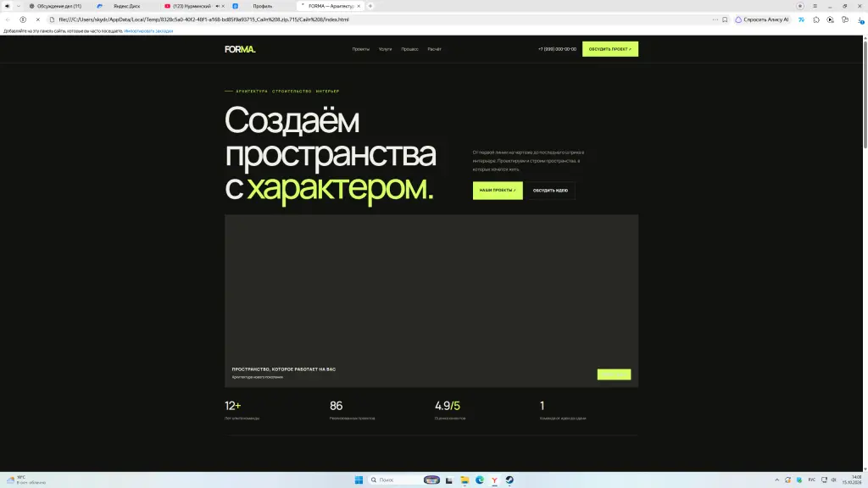The width and height of the screenshot is (868, 488).
Task: Click the green button on the hero image
Action: click(614, 374)
